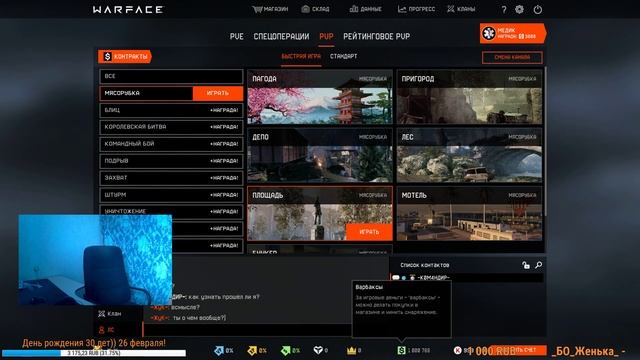Select the Быстрая игра tab
The height and width of the screenshot is (360, 640).
click(301, 56)
